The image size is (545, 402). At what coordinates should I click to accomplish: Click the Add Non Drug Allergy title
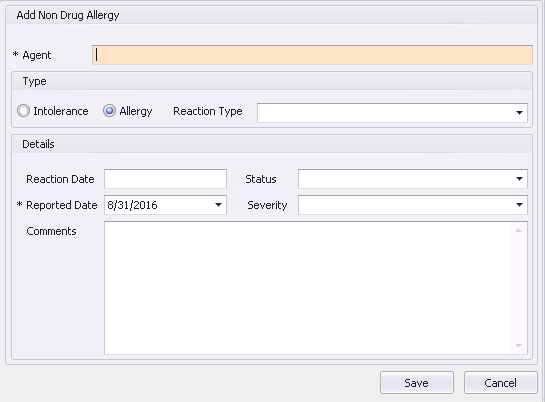coord(68,15)
